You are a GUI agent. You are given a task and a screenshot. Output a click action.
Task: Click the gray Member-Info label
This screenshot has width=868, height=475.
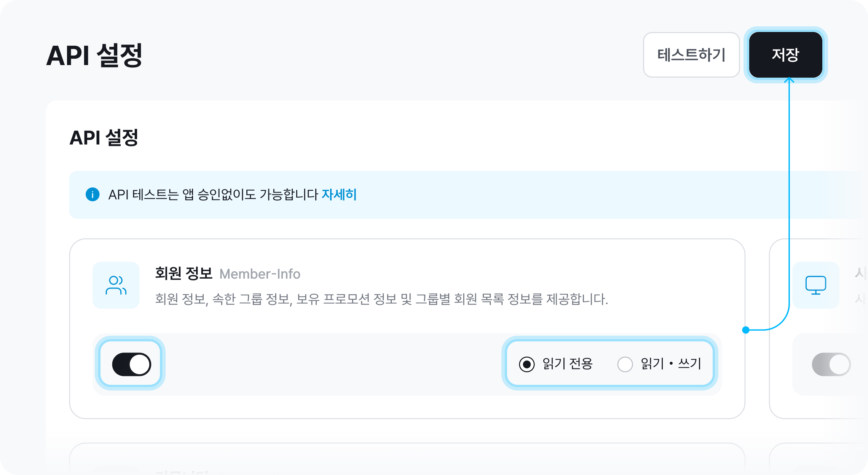[260, 274]
